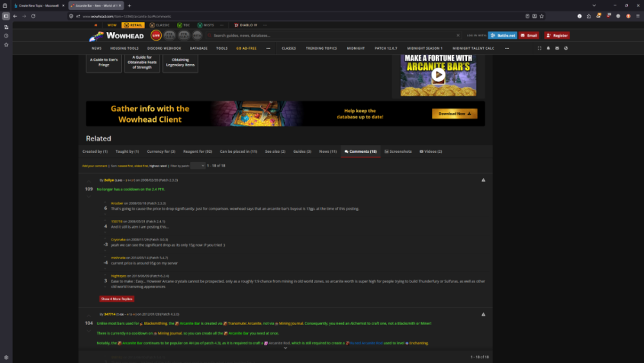Switch to TBC version tab

(184, 25)
